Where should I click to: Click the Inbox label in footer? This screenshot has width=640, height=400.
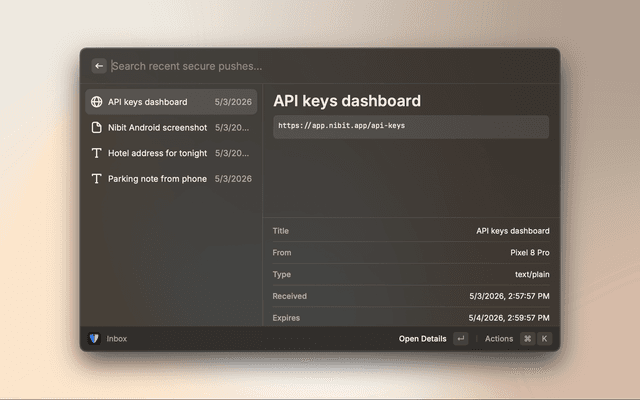(x=117, y=339)
